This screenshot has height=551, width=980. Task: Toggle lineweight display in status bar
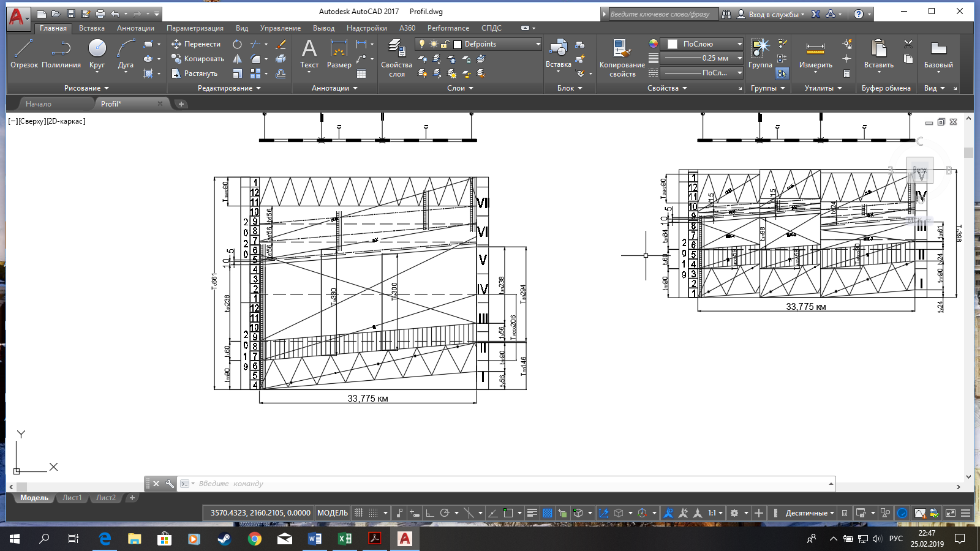[532, 513]
